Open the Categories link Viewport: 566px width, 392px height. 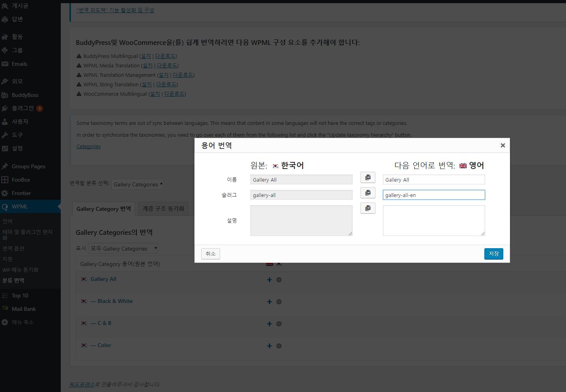(88, 146)
